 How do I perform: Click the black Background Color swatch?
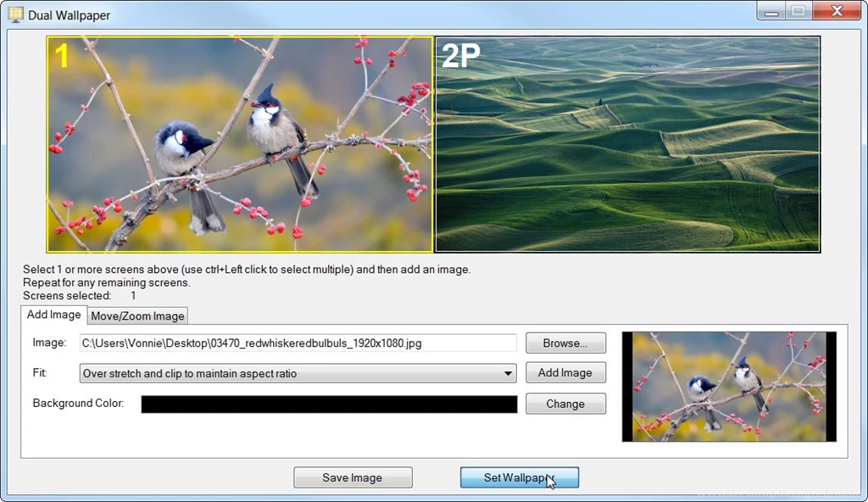(x=329, y=404)
